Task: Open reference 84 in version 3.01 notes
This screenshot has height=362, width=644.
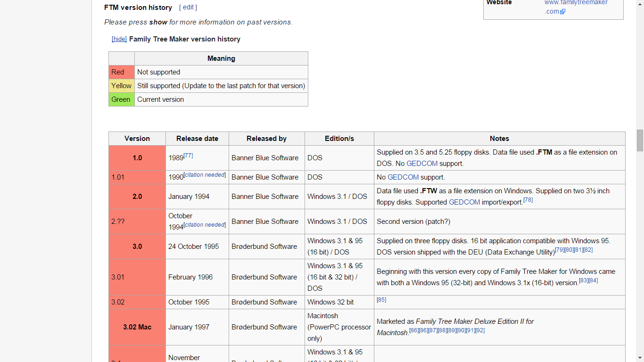Action: pyautogui.click(x=593, y=280)
